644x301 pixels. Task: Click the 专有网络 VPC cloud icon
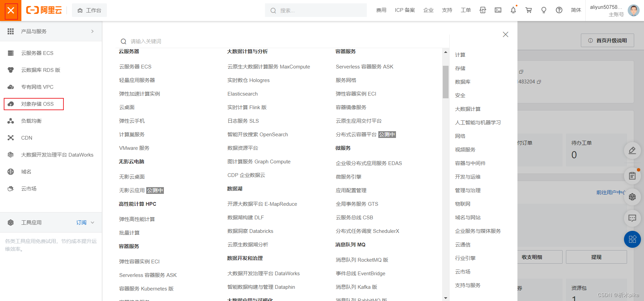point(11,87)
